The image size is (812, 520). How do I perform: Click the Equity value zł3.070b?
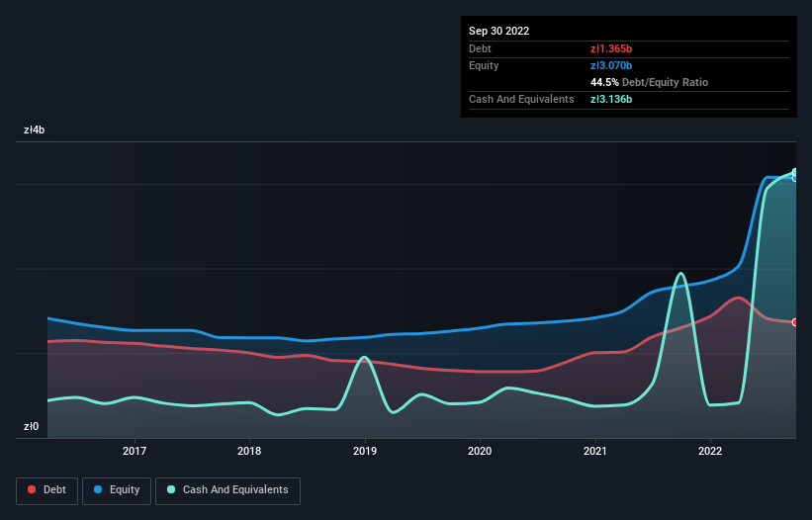611,65
